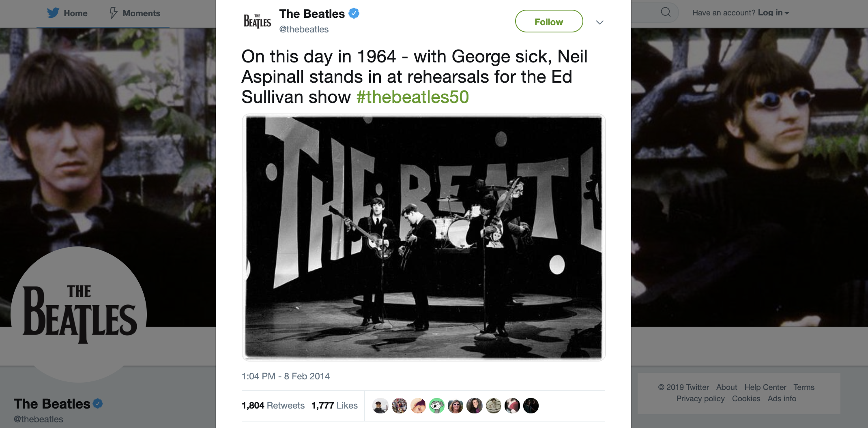Click the search magnifying glass icon
The height and width of the screenshot is (428, 868).
click(666, 12)
